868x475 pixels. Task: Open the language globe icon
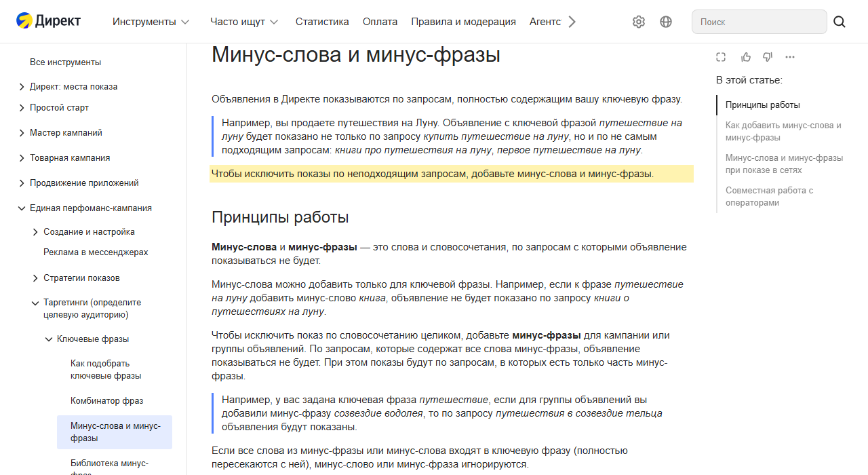[x=666, y=22]
